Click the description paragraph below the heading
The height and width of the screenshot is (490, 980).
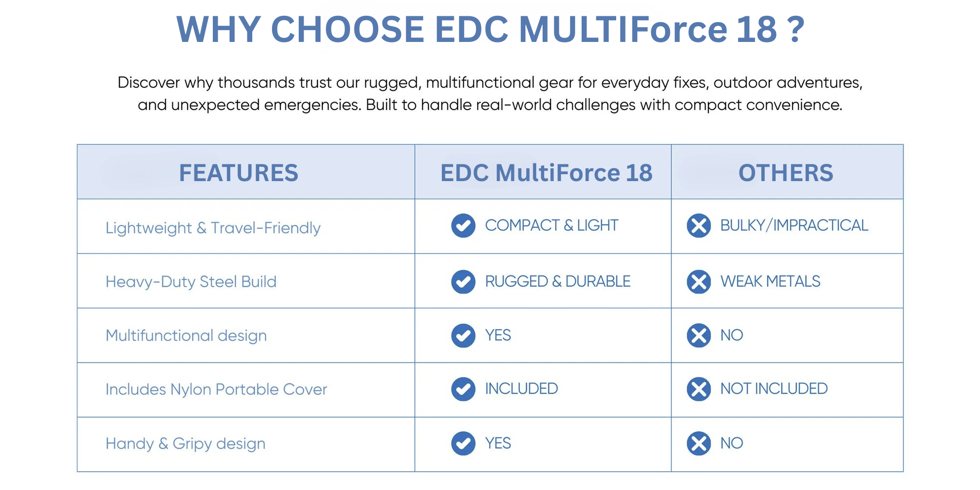490,93
